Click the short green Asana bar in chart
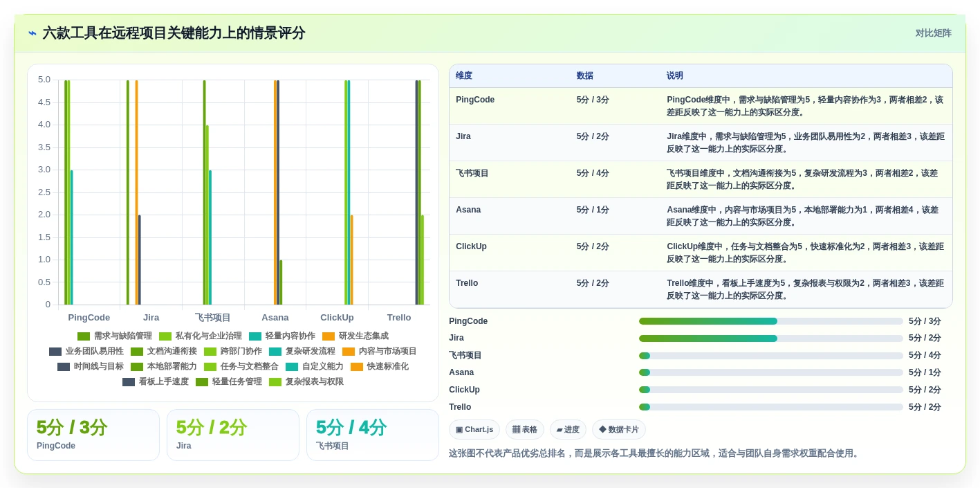Screen dimensions: 980x488 [281, 282]
